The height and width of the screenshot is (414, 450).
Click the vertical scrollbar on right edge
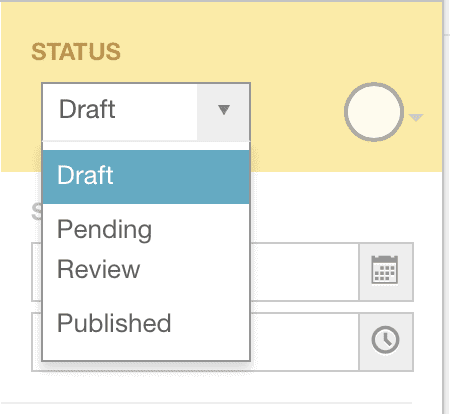click(446, 207)
